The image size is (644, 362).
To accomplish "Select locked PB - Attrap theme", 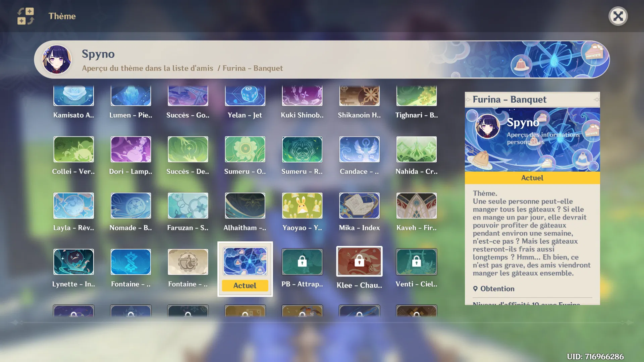I will (x=302, y=262).
